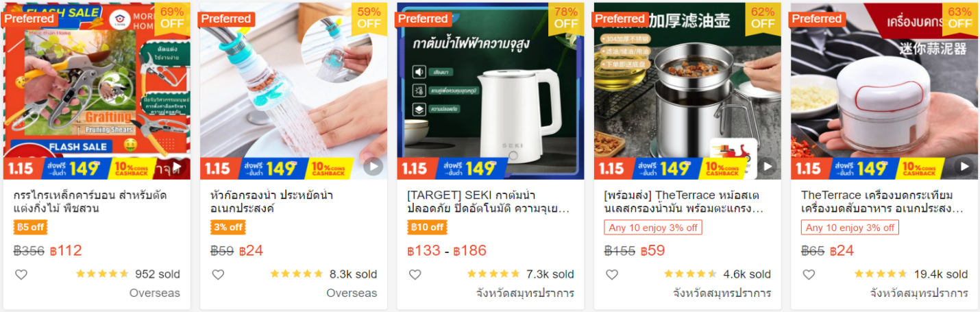Tap heart on garlic chopper product
Image resolution: width=980 pixels, height=312 pixels.
(809, 274)
